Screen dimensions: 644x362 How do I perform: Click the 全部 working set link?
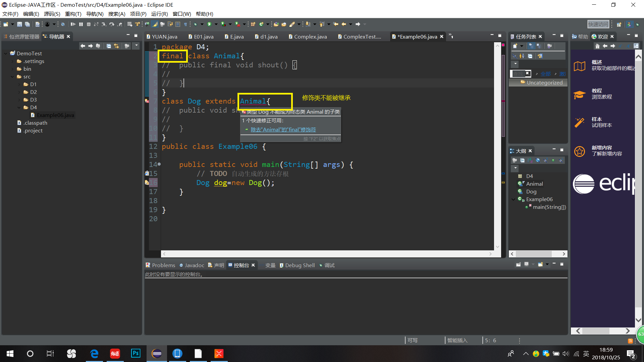coord(545,74)
